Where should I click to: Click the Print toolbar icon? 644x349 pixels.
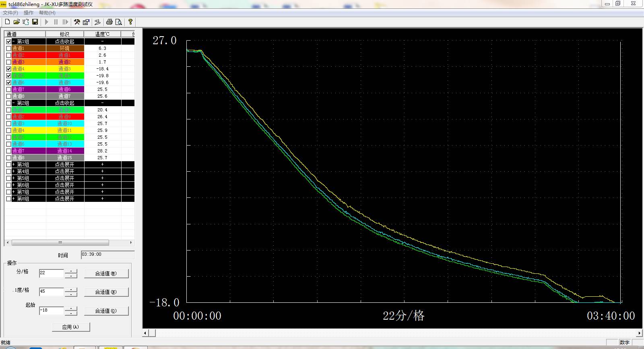(109, 22)
